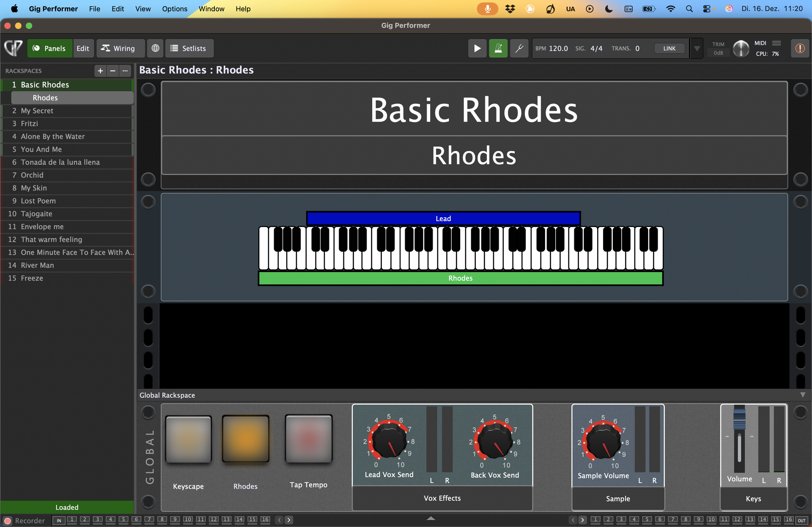Toggle the Keyscape pad button
The height and width of the screenshot is (527, 812).
pos(188,440)
